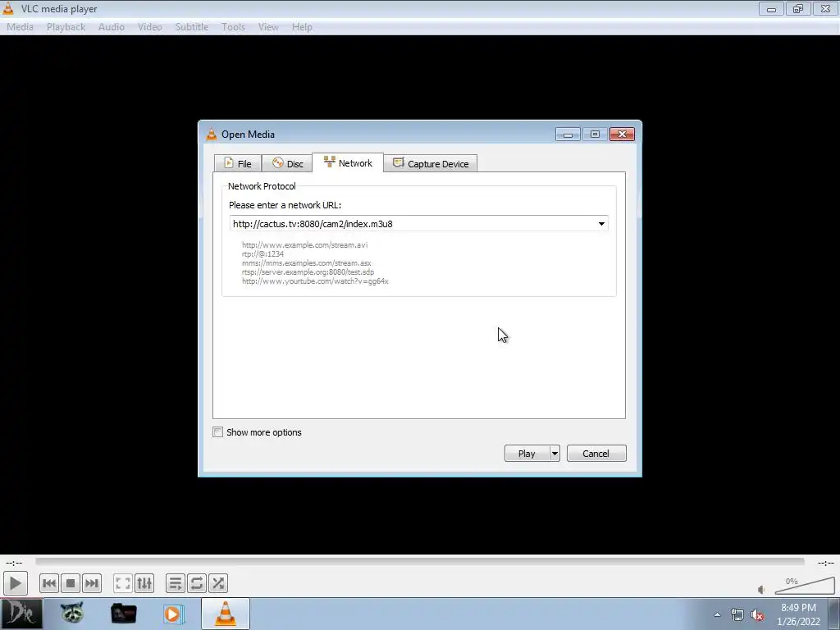Image resolution: width=840 pixels, height=630 pixels.
Task: Select the Network tab
Action: tap(348, 163)
